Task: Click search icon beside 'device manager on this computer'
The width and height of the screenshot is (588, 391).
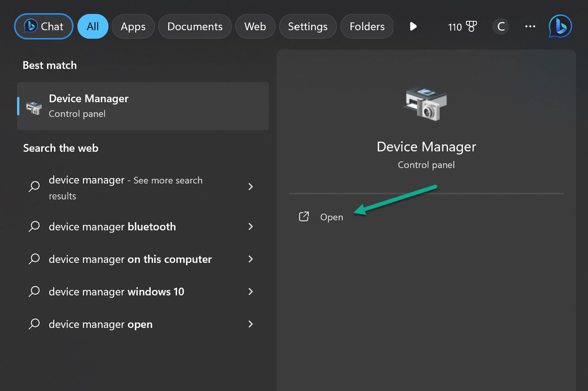Action: coord(34,259)
